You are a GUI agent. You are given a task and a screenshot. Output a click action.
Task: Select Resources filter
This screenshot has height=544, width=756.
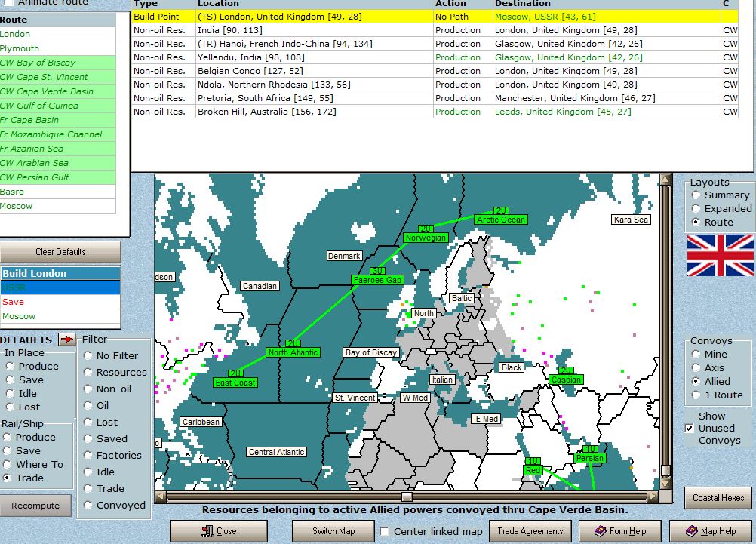(x=88, y=372)
